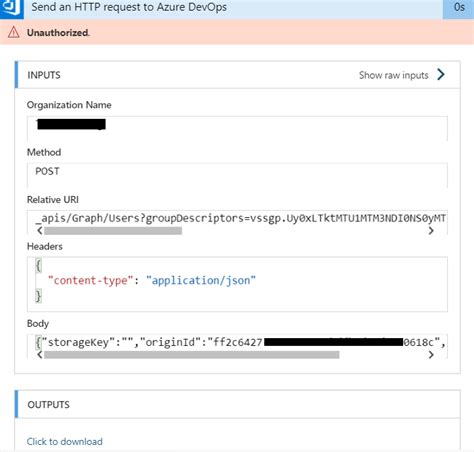Click the Unauthorized warning triangle icon
The width and height of the screenshot is (474, 452).
coord(14,32)
